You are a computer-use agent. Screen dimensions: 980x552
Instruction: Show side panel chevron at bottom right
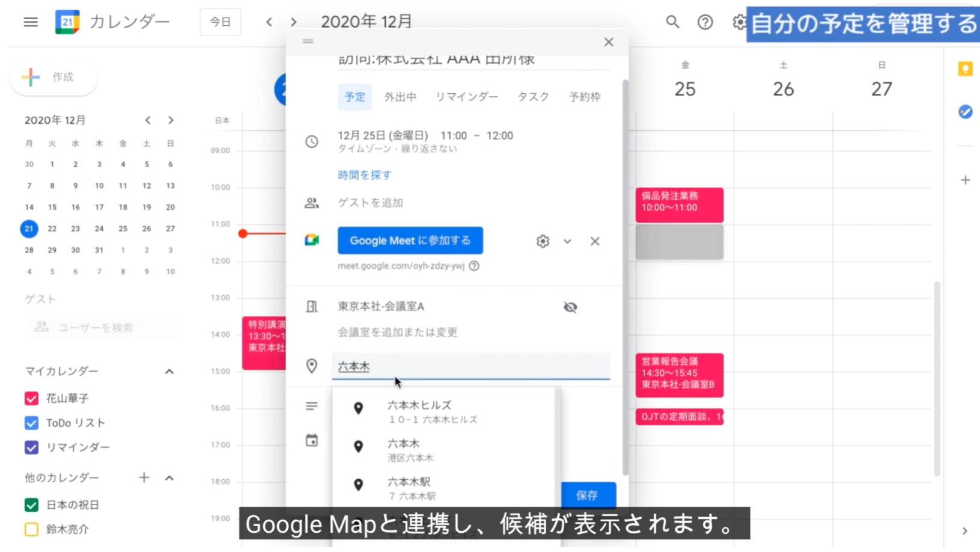[965, 532]
